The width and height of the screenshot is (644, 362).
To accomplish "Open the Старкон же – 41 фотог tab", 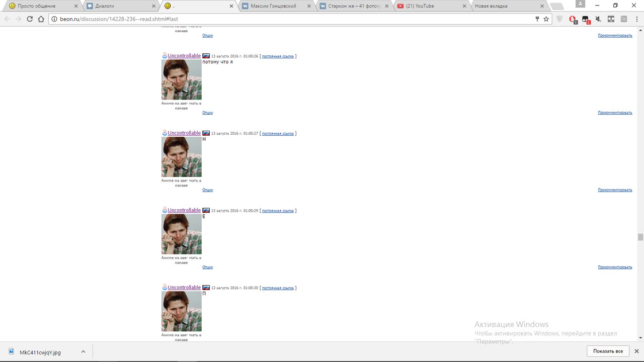I will pos(354,6).
